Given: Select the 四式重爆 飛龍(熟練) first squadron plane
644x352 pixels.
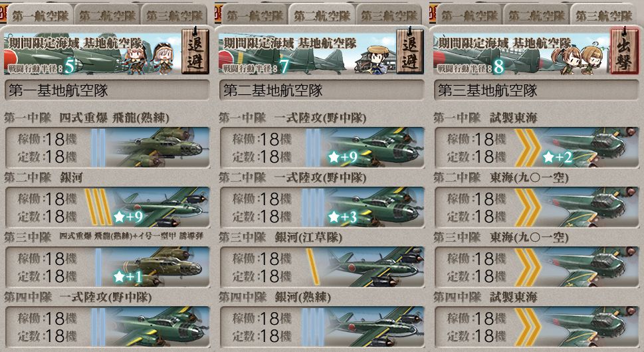Looking at the screenshot, I should point(108,147).
